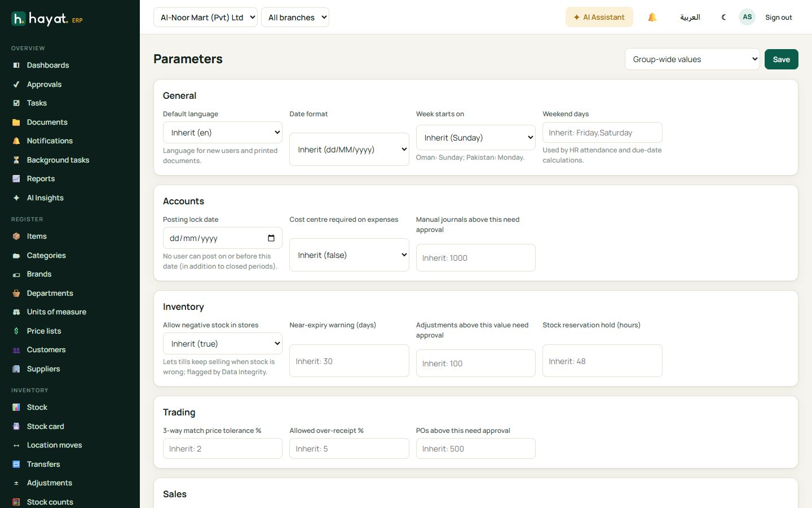Viewport: 812px width, 508px height.
Task: Click Manual journals approval threshold field
Action: click(x=476, y=258)
